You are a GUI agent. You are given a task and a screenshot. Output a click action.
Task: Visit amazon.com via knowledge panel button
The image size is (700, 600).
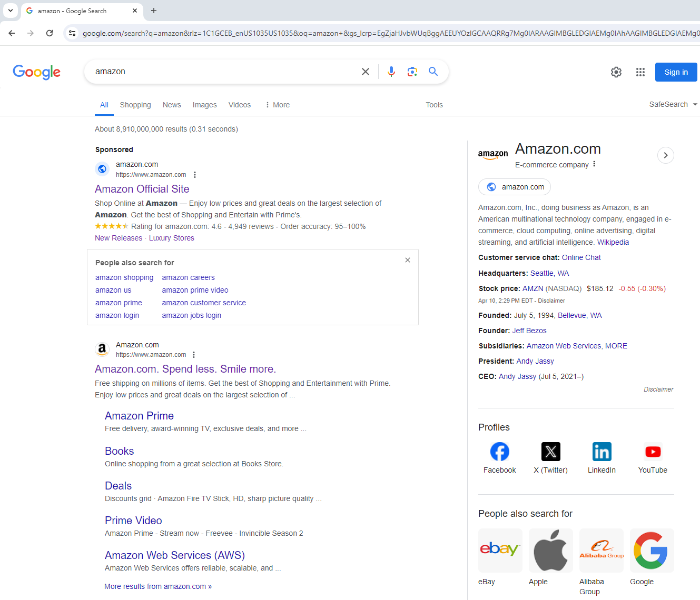click(x=515, y=187)
